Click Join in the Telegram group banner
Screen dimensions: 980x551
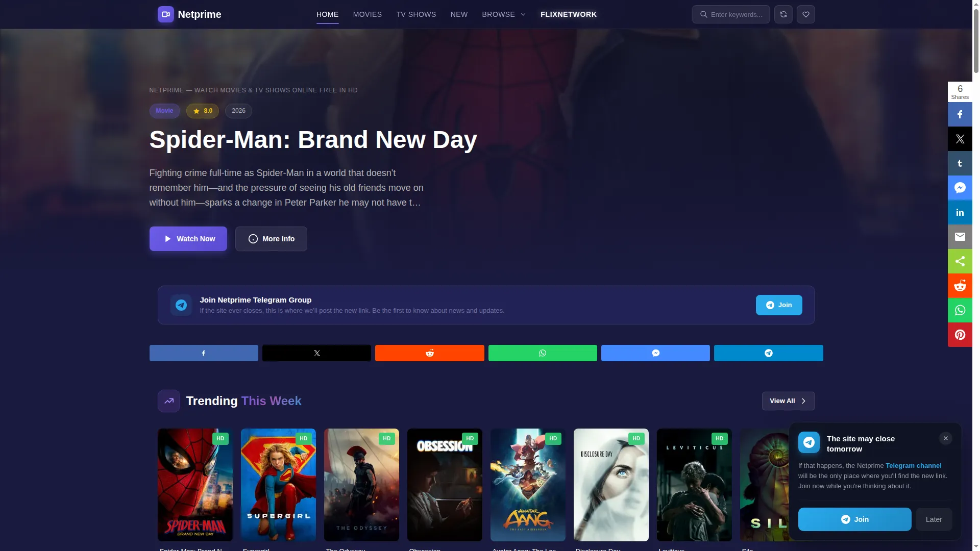pyautogui.click(x=779, y=305)
